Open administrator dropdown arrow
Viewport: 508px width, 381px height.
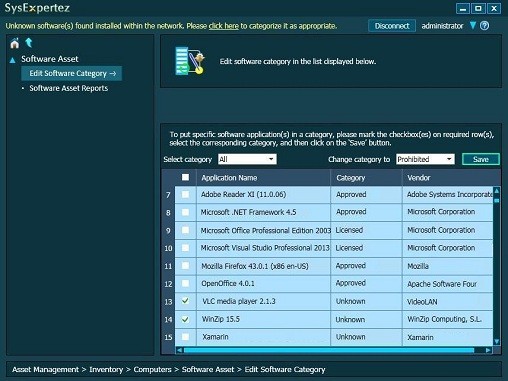473,25
